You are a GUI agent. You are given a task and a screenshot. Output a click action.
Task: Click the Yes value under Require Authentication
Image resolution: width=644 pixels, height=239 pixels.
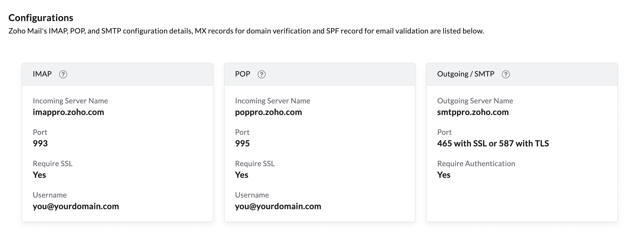click(x=444, y=175)
